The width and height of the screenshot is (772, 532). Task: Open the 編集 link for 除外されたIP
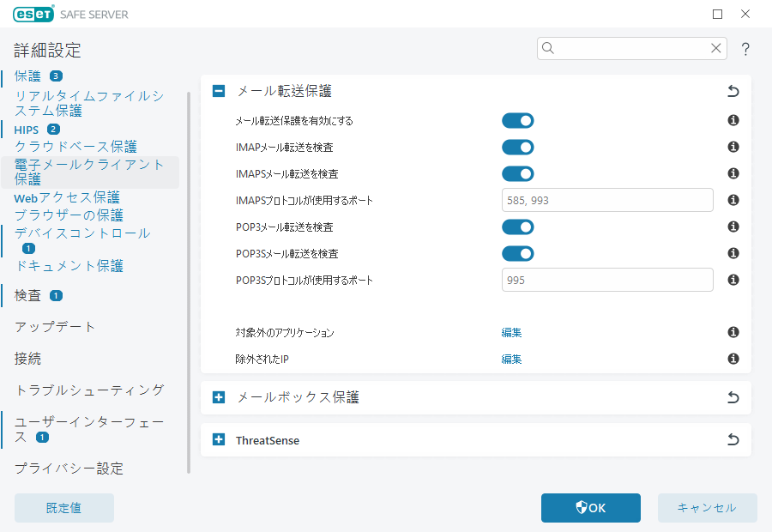click(x=511, y=359)
